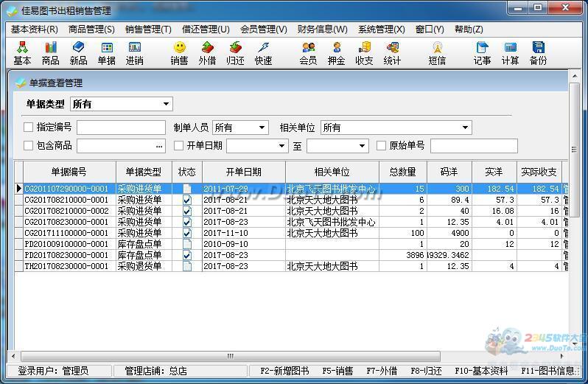The width and height of the screenshot is (588, 384).
Task: Click the 相关单位 column header
Action: tap(332, 172)
